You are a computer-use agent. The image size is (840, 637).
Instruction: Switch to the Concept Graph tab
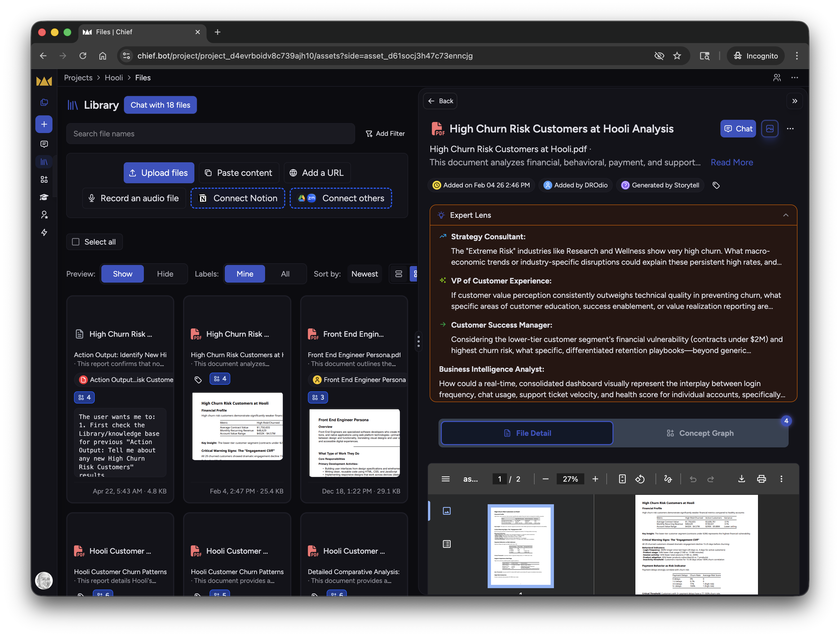tap(700, 433)
